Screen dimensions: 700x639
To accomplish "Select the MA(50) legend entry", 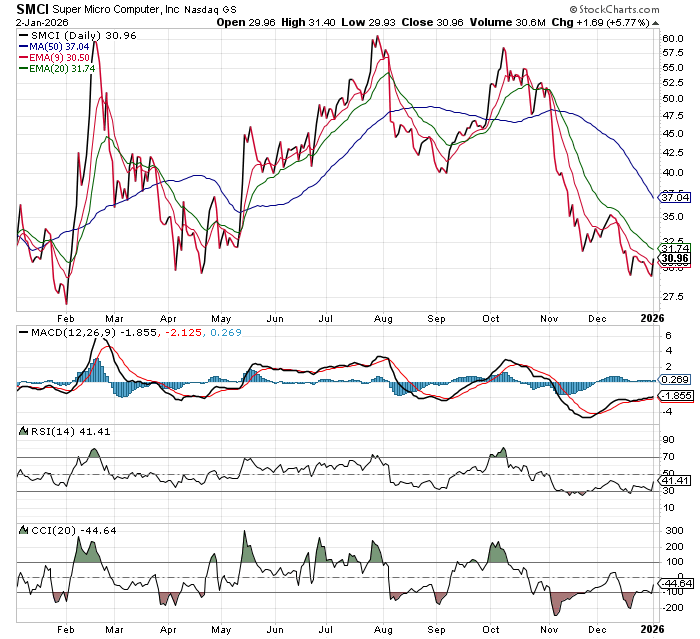I will pos(63,46).
